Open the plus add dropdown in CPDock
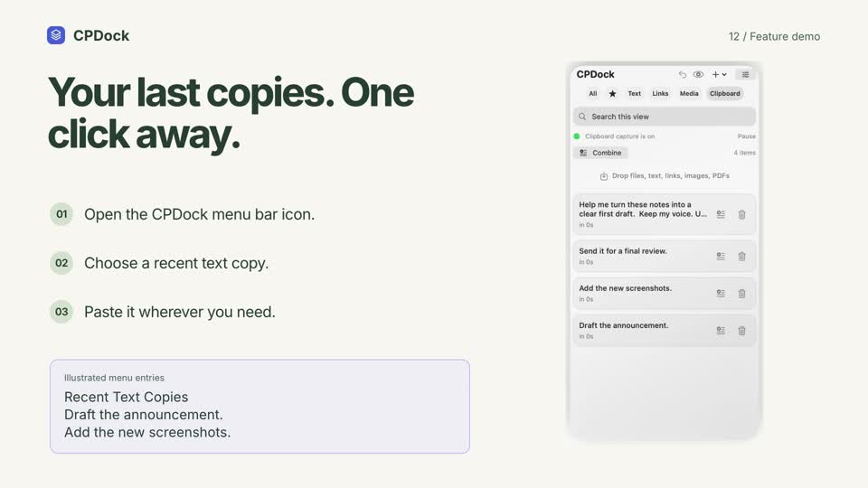Image resolution: width=868 pixels, height=488 pixels. pos(719,75)
